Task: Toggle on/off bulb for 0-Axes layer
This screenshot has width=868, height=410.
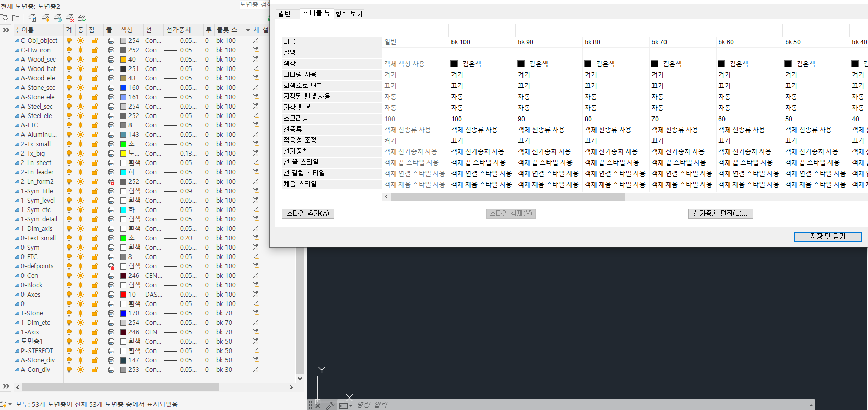Action: click(x=69, y=295)
